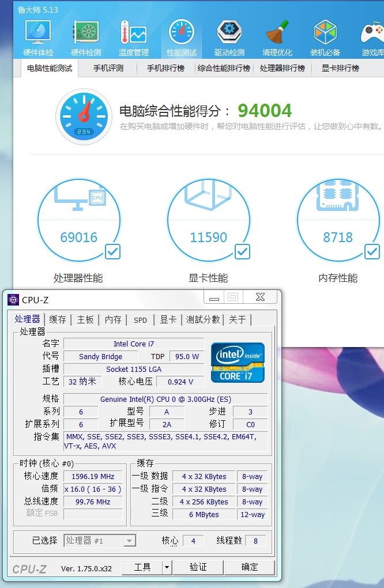Image resolution: width=384 pixels, height=588 pixels.
Task: Open 游戏库 gamepad icon
Action: tap(372, 38)
